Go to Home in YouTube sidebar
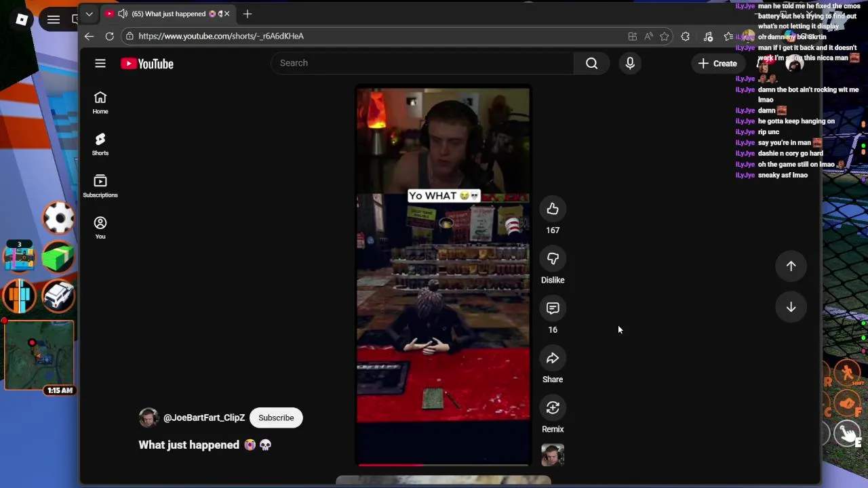868x488 pixels. click(x=100, y=102)
